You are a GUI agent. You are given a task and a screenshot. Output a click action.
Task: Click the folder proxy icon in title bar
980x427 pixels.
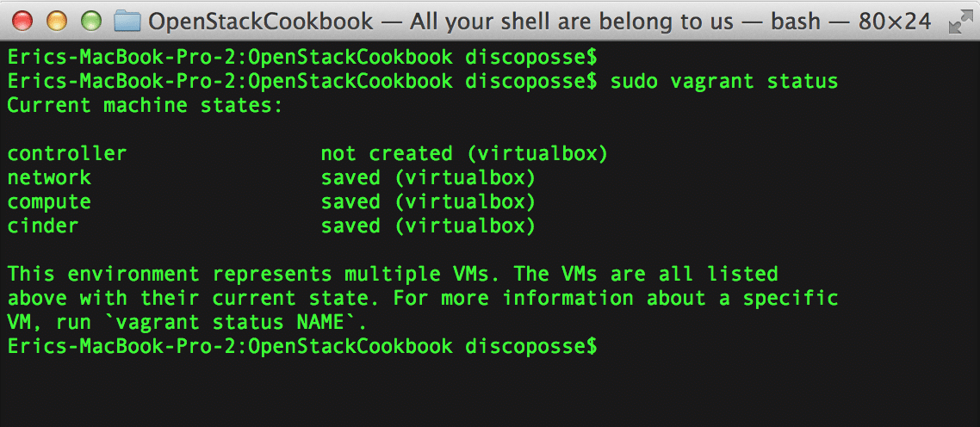point(127,22)
